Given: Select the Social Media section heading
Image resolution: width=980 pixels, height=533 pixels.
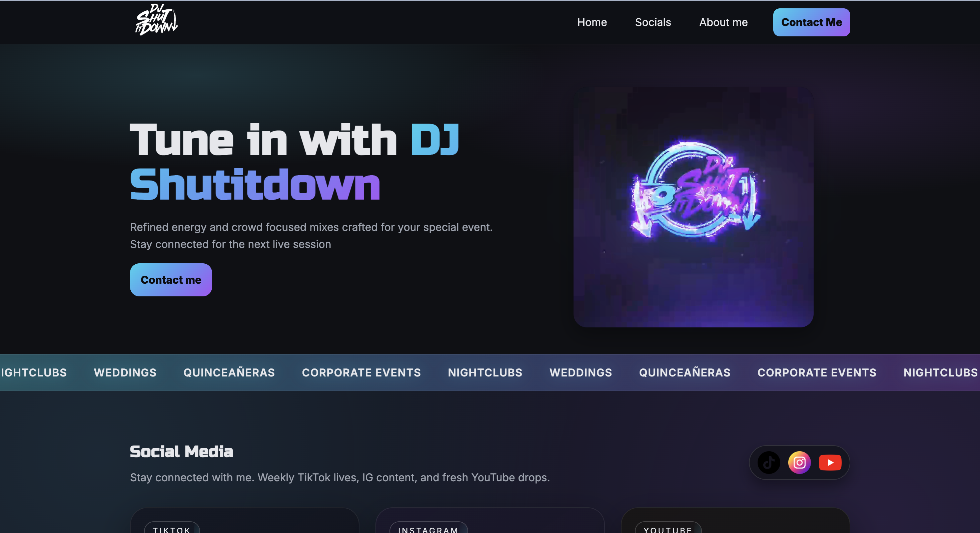Looking at the screenshot, I should [182, 451].
